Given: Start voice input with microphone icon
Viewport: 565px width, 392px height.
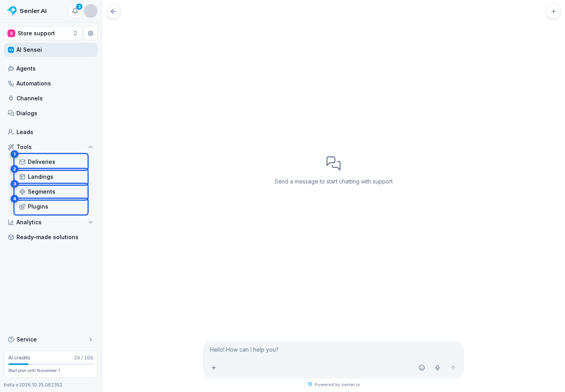Looking at the screenshot, I should click(x=437, y=368).
